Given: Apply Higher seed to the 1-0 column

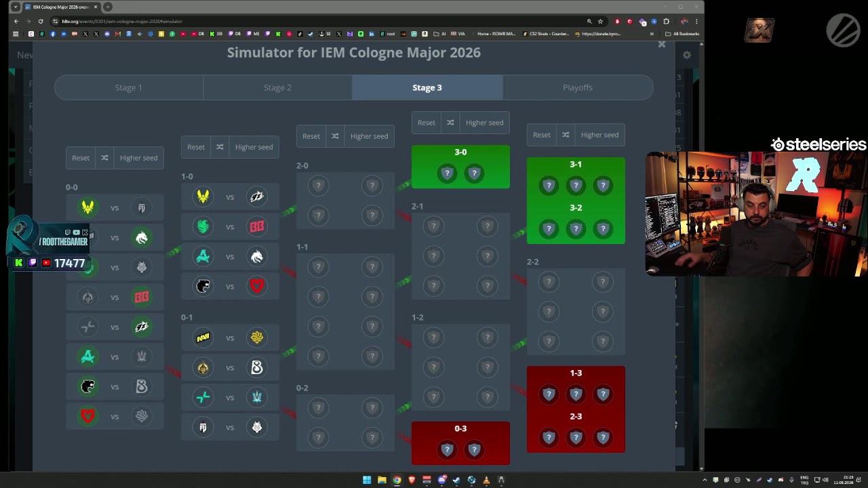Looking at the screenshot, I should click(x=254, y=147).
